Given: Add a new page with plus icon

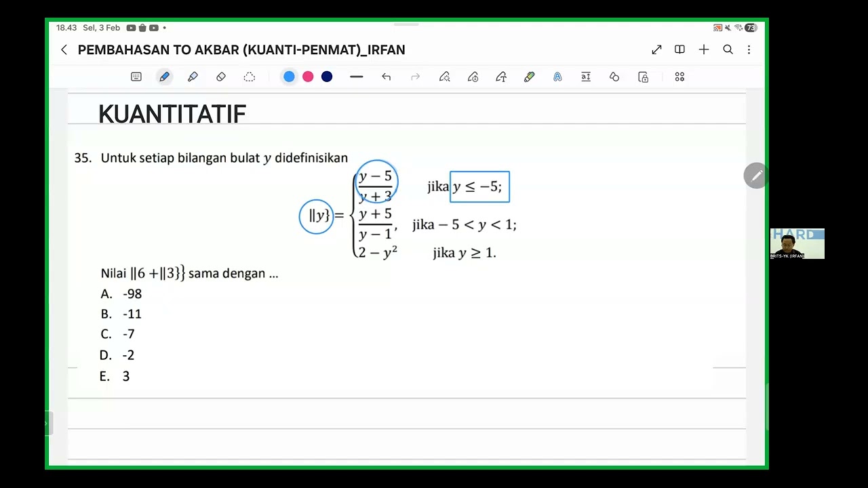Looking at the screenshot, I should pyautogui.click(x=704, y=49).
